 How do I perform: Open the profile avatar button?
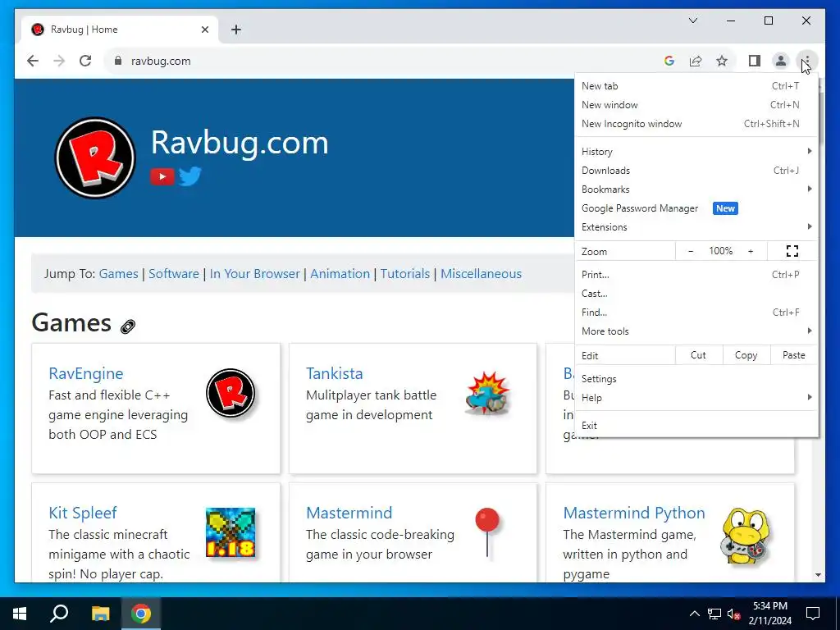point(781,61)
